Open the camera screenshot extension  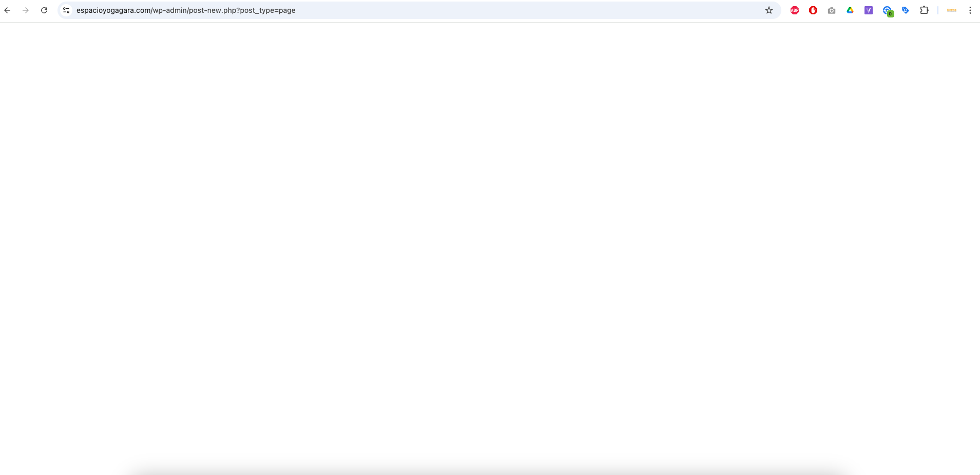point(832,10)
